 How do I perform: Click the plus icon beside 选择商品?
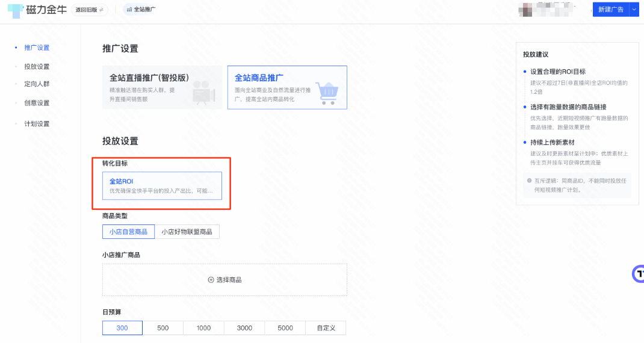[211, 280]
